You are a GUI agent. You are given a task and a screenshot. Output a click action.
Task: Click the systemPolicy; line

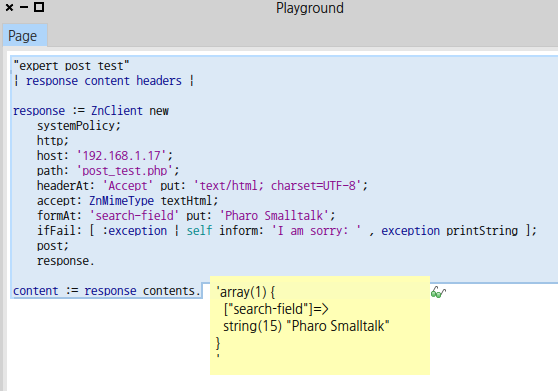[79, 126]
